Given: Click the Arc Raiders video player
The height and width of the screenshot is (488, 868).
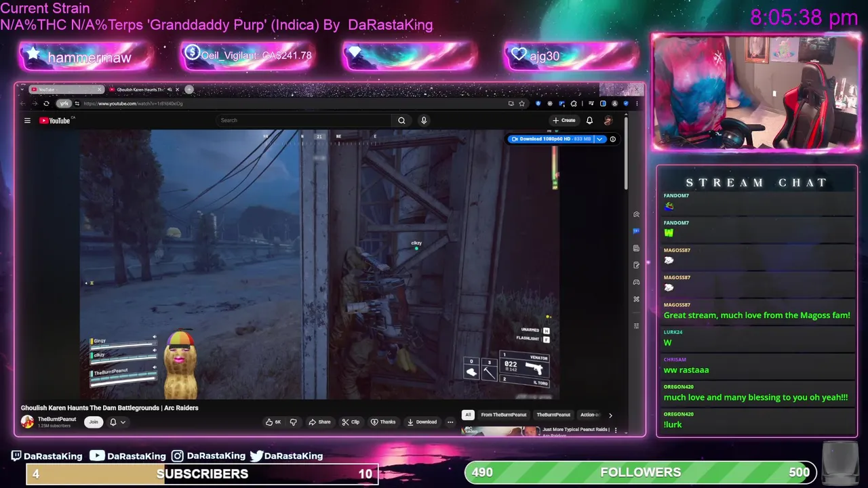Looking at the screenshot, I should 319,264.
